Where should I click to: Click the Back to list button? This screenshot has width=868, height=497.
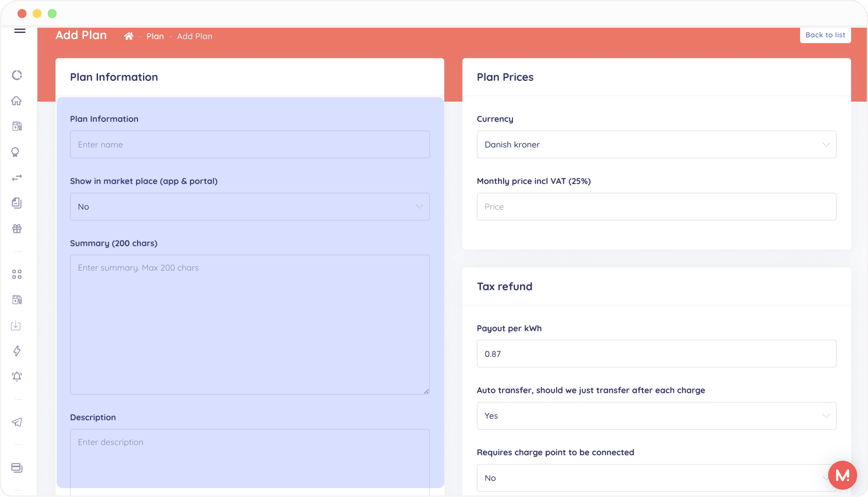825,35
